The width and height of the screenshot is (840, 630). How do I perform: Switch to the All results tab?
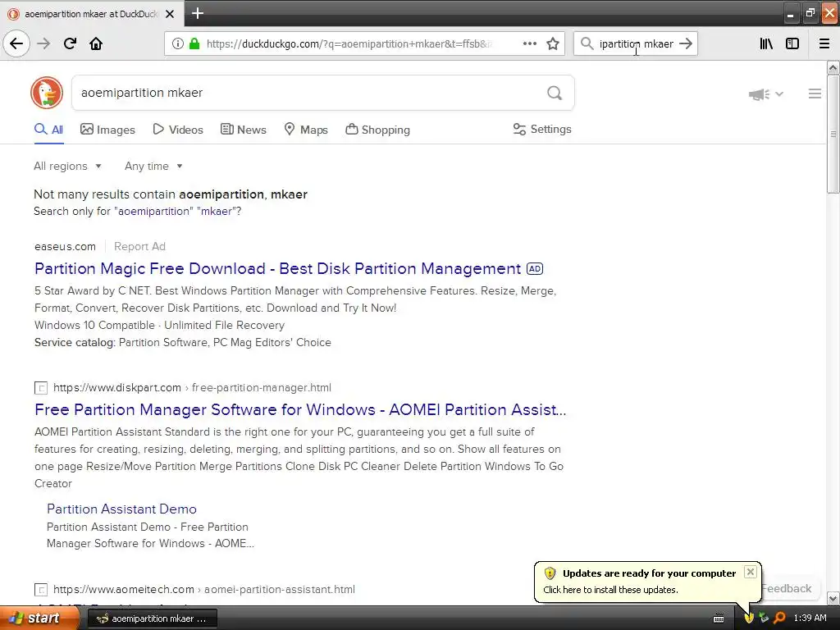click(x=48, y=130)
